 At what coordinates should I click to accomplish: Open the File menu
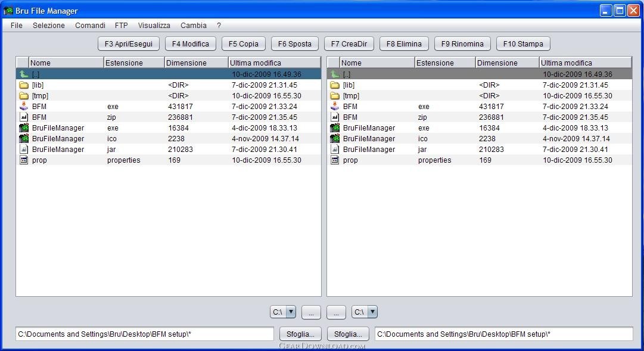click(x=17, y=26)
